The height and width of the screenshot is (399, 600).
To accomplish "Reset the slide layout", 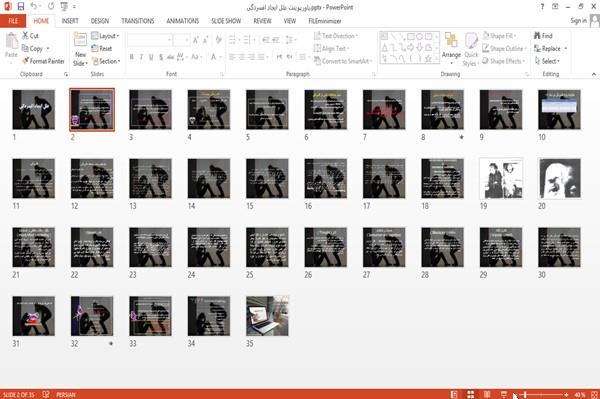I will 102,49.
